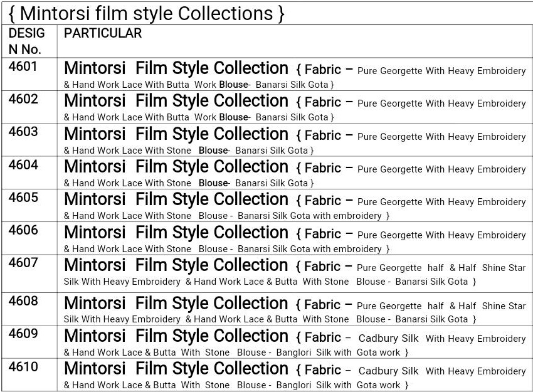This screenshot has height=392, width=533.
Task: Click design number 4601 cell
Action: pos(23,66)
